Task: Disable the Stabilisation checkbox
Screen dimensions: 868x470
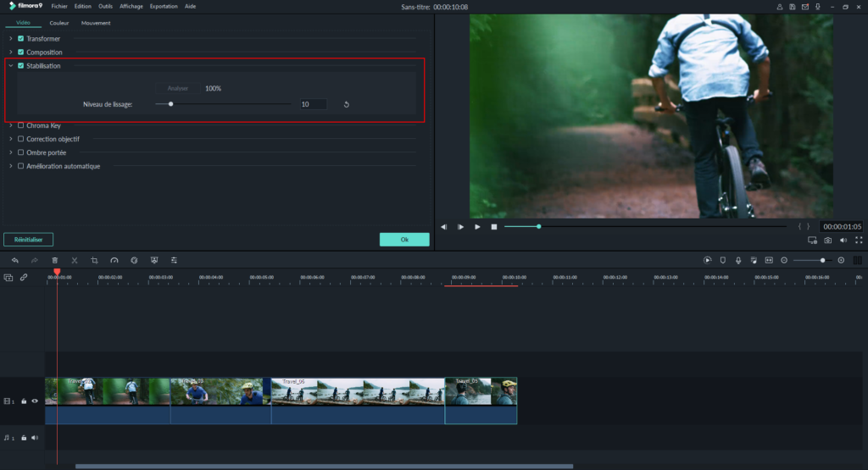Action: [20, 66]
